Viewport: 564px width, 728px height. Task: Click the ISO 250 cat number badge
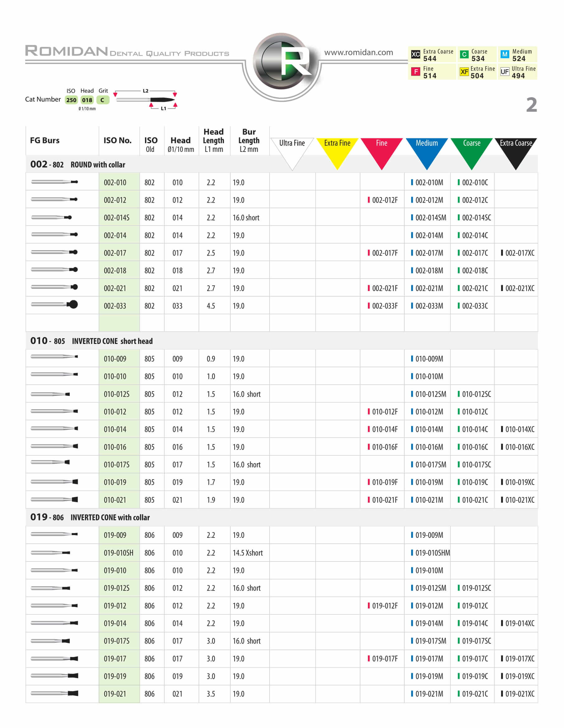click(x=71, y=100)
